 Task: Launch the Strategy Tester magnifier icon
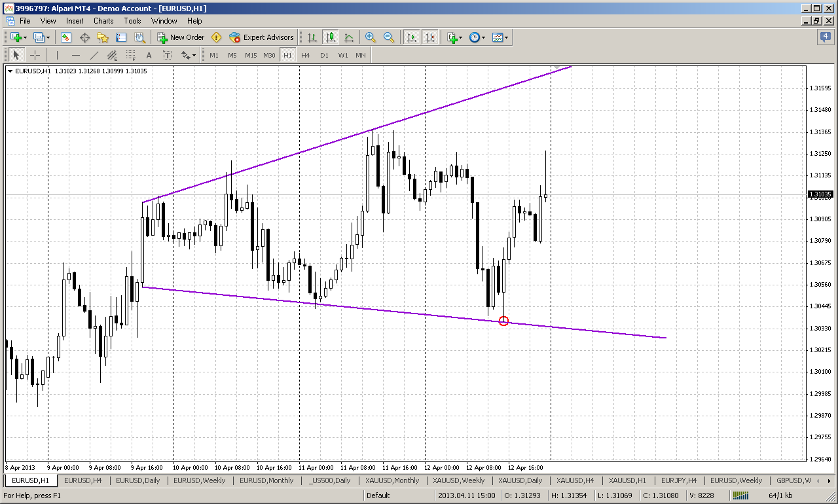click(139, 37)
